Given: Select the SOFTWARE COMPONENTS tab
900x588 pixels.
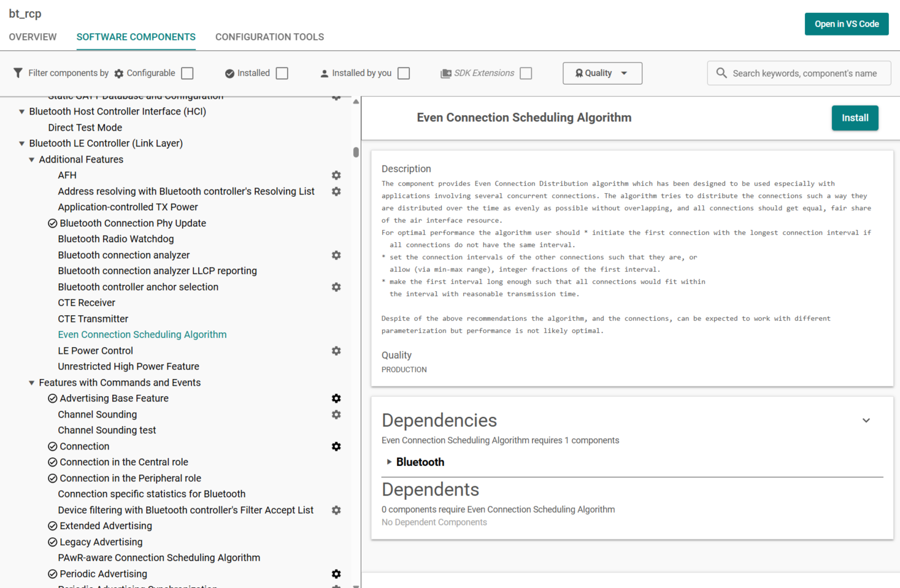Looking at the screenshot, I should tap(136, 37).
